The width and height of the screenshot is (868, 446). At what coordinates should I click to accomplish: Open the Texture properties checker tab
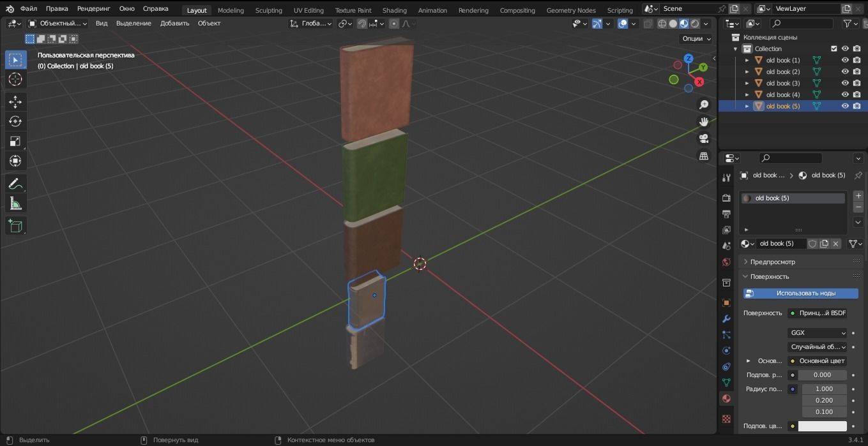tap(726, 419)
